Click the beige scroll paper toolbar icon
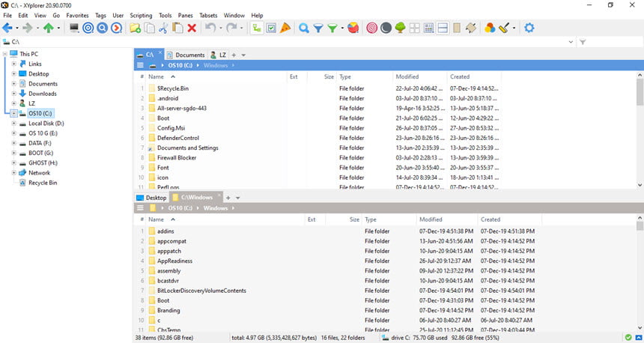Screen dimensions: 644x343 pos(471,28)
